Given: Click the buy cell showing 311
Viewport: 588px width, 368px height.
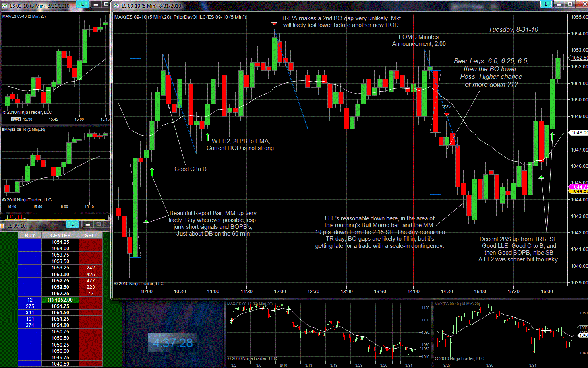Looking at the screenshot, I should pos(30,313).
